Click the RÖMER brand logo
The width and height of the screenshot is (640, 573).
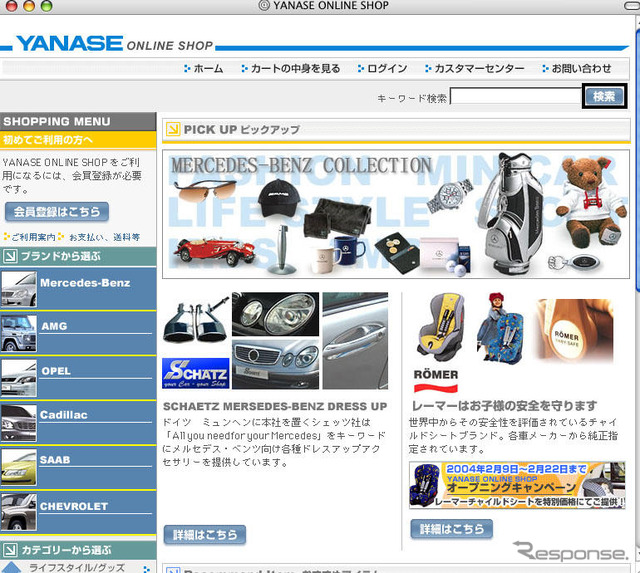436,380
